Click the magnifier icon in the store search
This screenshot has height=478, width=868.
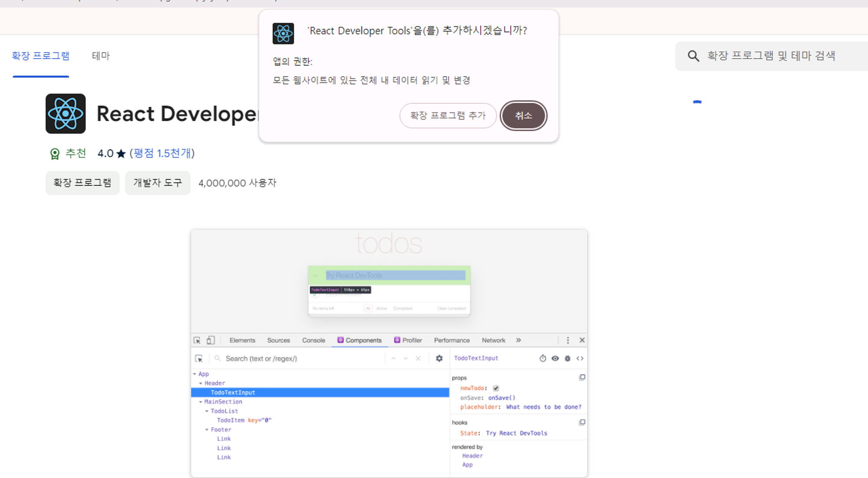(693, 56)
